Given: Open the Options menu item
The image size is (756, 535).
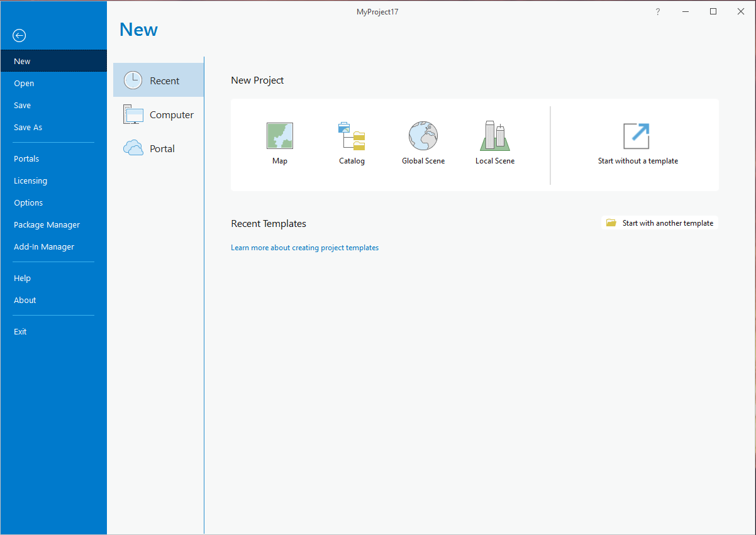Looking at the screenshot, I should (x=28, y=203).
